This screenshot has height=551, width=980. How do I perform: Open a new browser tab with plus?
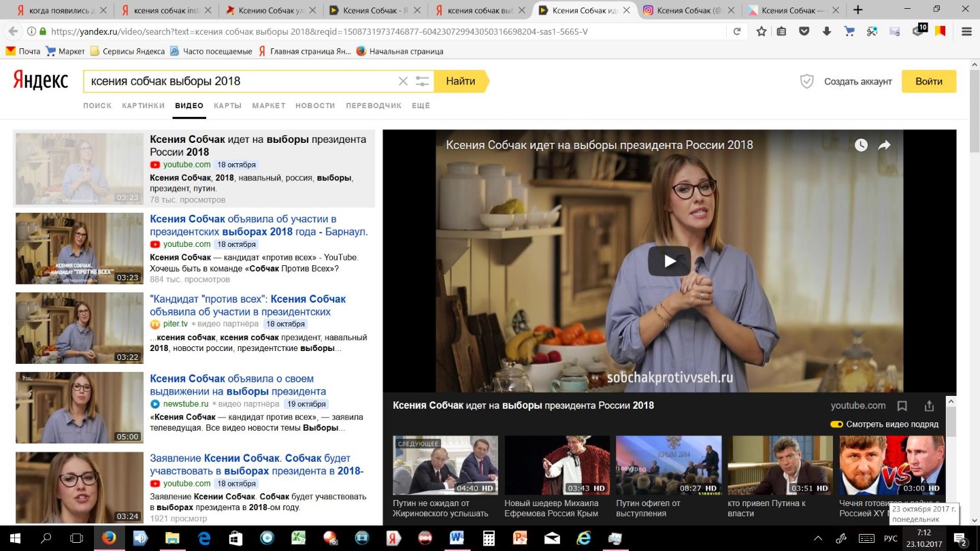858,10
